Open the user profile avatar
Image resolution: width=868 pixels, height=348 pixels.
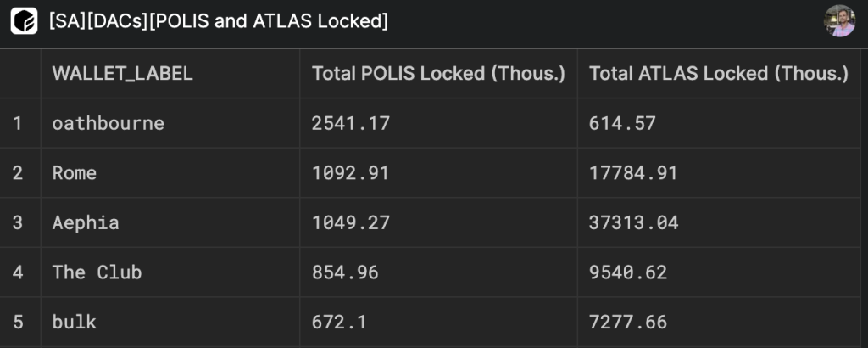click(x=839, y=21)
